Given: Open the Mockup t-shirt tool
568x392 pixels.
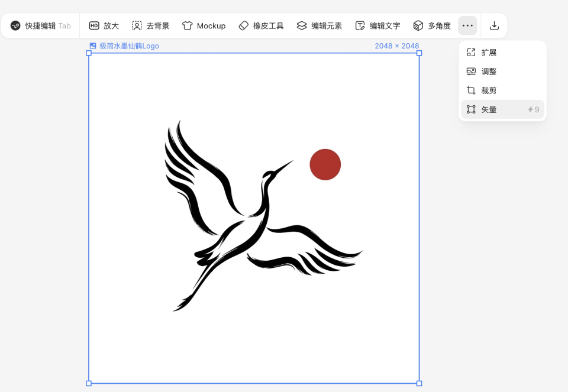Looking at the screenshot, I should coord(204,25).
